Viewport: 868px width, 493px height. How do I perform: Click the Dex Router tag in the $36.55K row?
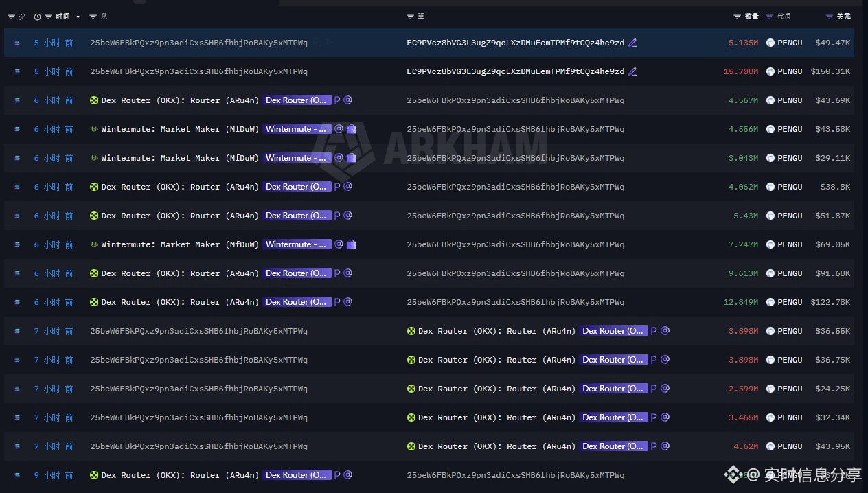click(613, 331)
